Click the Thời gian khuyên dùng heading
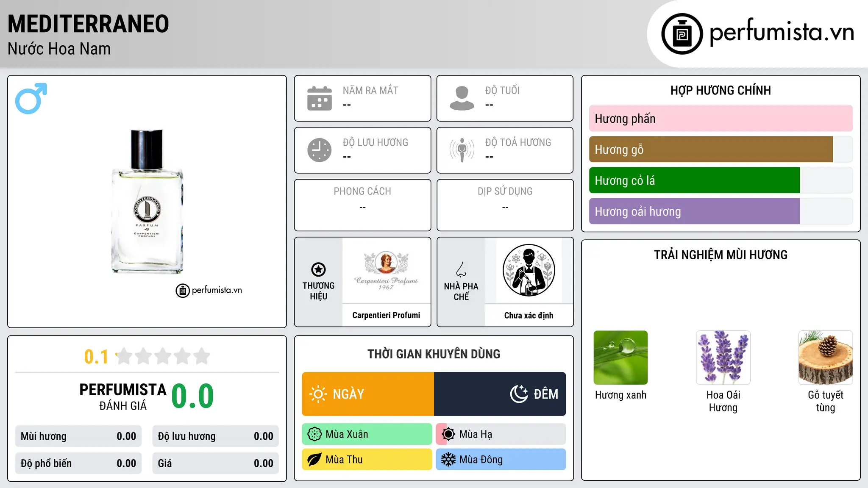Screen dimensions: 868x488 coord(434,354)
